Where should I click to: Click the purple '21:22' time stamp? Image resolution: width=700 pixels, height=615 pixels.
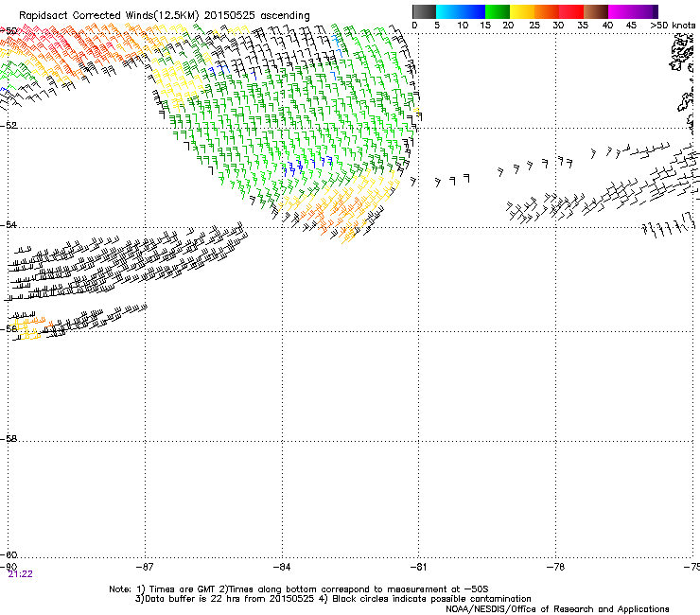pos(20,574)
